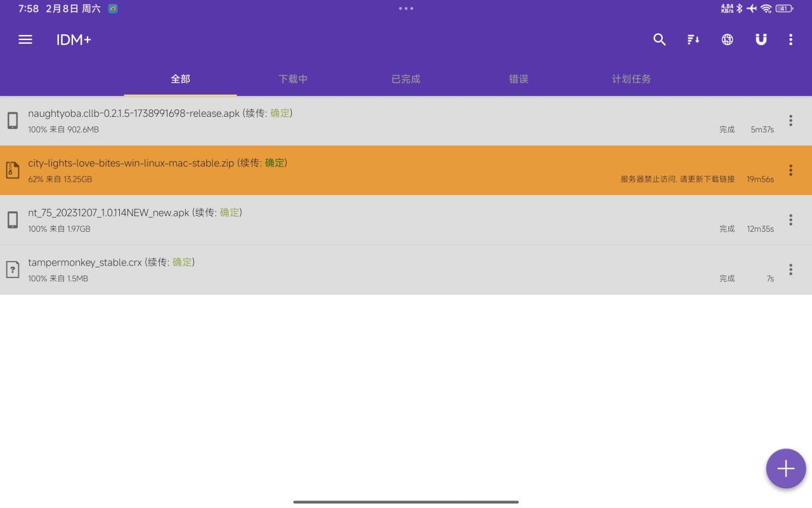Open options for nt_75 apk download
The image size is (812, 508).
pyautogui.click(x=790, y=220)
